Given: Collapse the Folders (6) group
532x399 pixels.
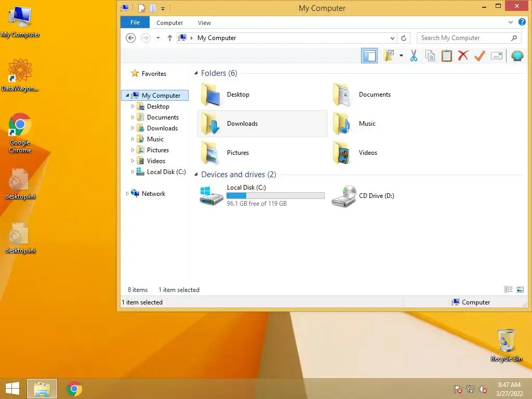Looking at the screenshot, I should point(196,73).
